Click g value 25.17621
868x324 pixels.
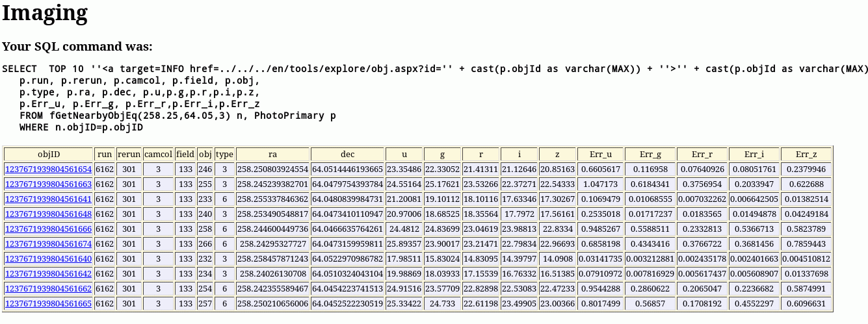coord(443,184)
